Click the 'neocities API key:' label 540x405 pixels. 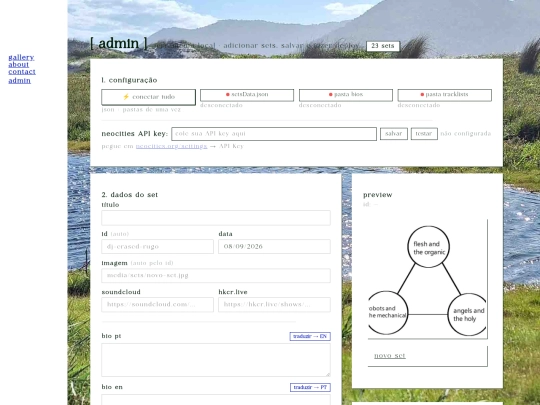pyautogui.click(x=135, y=134)
